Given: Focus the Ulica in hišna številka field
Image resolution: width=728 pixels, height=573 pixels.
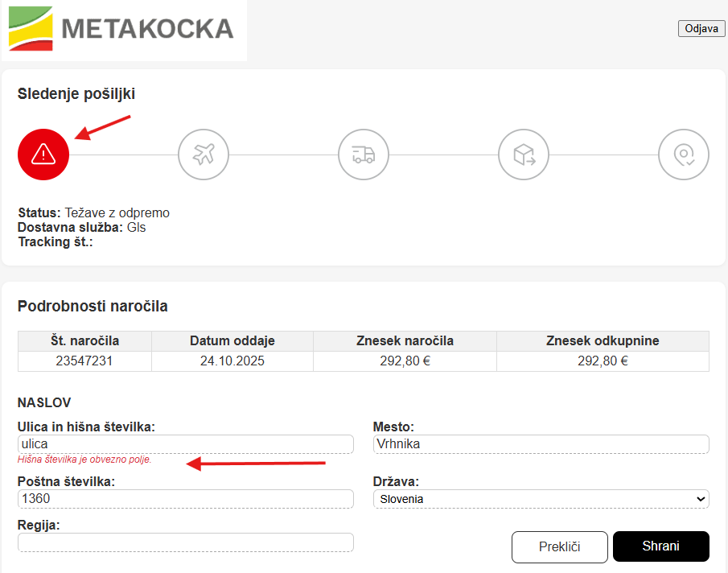Looking at the screenshot, I should (x=185, y=444).
